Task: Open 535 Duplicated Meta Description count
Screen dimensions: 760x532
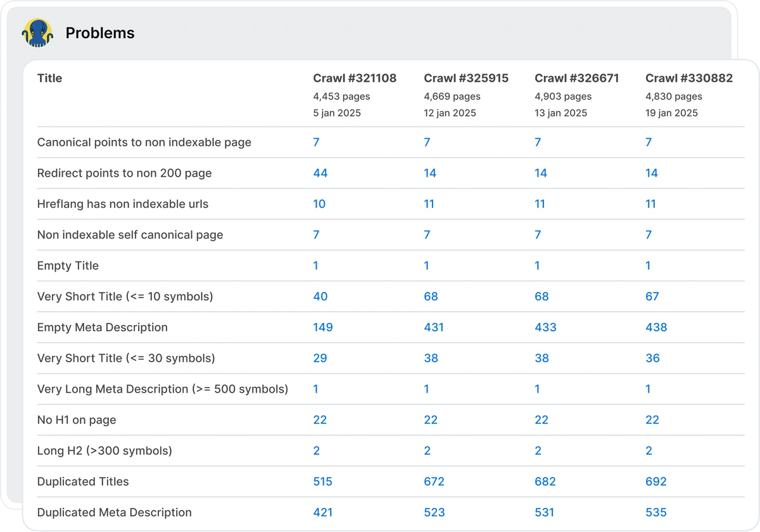Action: pyautogui.click(x=655, y=512)
